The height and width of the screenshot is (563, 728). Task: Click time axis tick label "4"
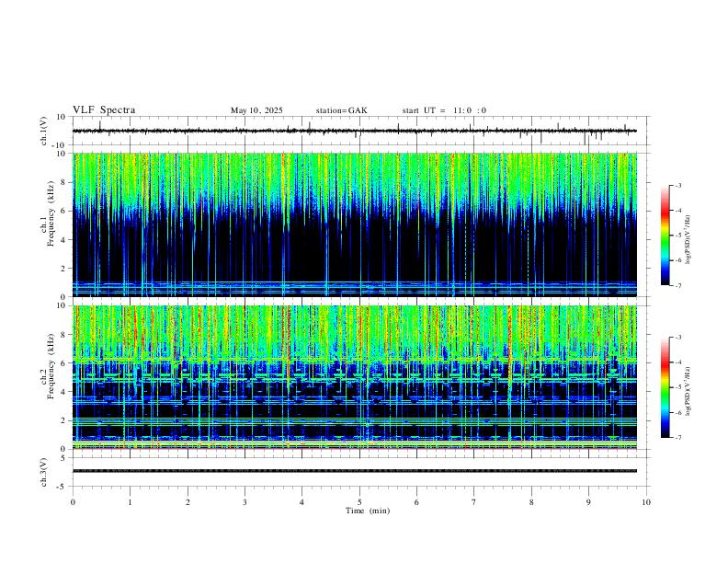pos(301,502)
